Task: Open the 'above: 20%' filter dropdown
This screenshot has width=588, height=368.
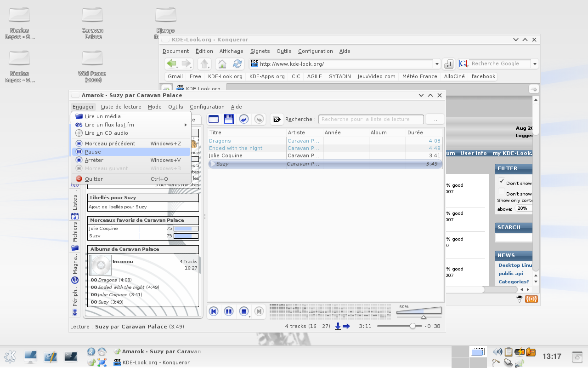Action: point(523,208)
